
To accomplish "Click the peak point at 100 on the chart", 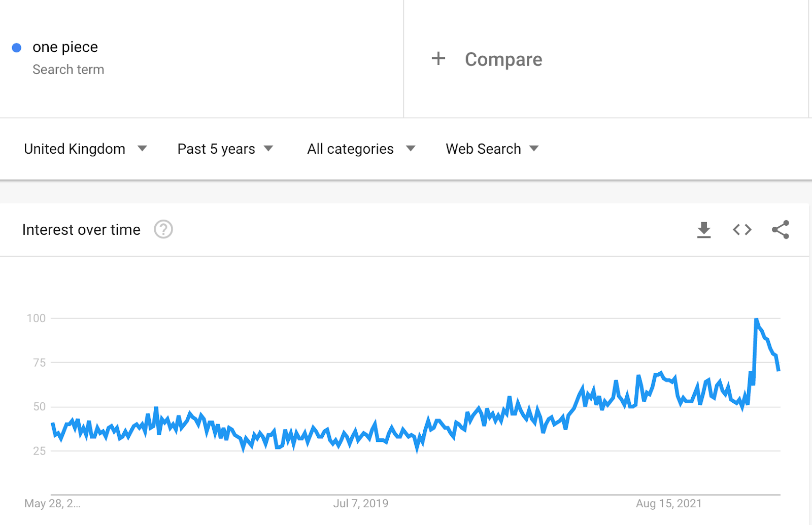I will point(756,319).
